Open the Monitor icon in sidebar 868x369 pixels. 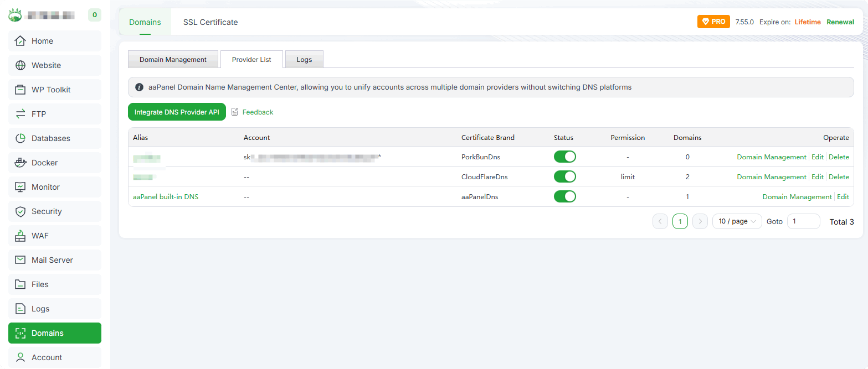click(20, 187)
